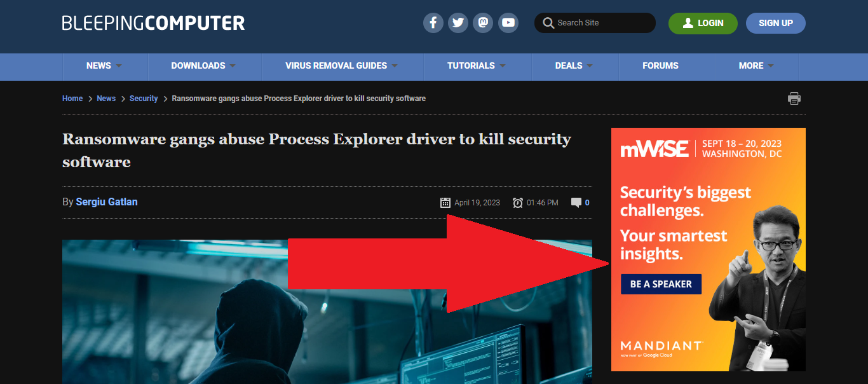Screen dimensions: 868x384
Task: Click the comments bubble icon
Action: click(576, 203)
